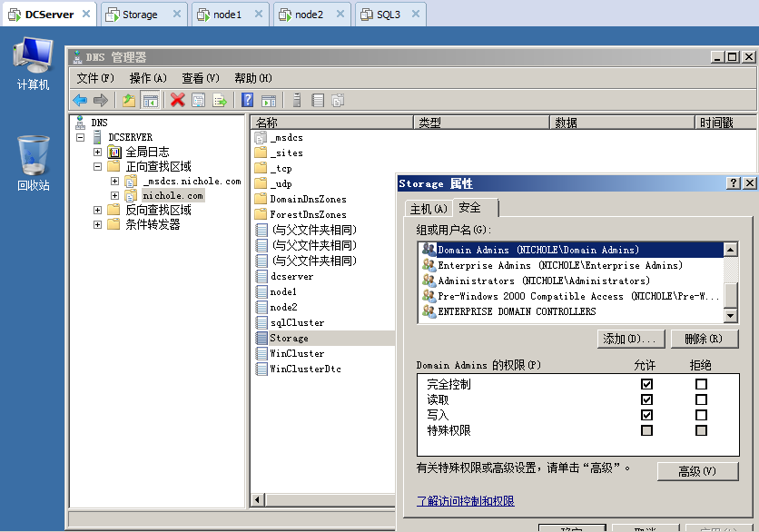Screen dimensions: 759x532
Task: Open the 计算机 desktop icon
Action: 33,56
